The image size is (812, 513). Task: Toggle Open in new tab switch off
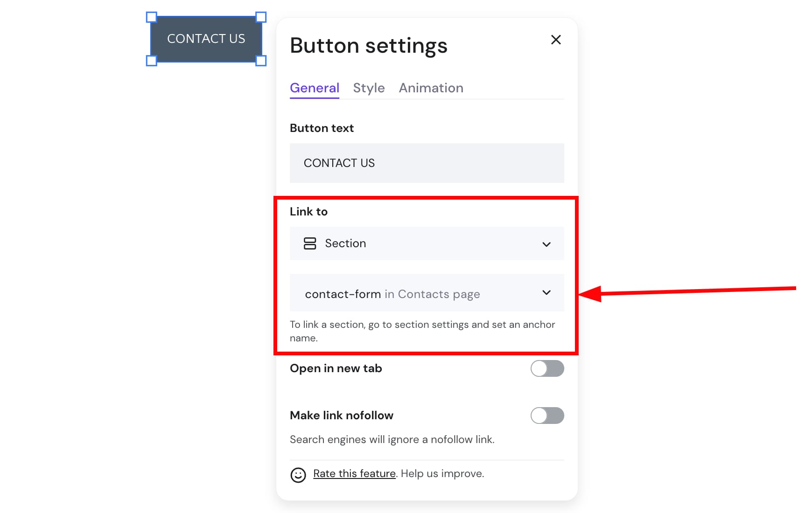coord(547,368)
